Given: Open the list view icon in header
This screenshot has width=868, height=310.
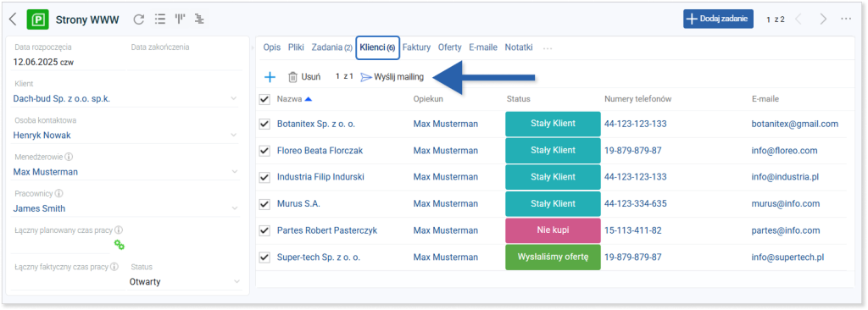Looking at the screenshot, I should tap(160, 19).
